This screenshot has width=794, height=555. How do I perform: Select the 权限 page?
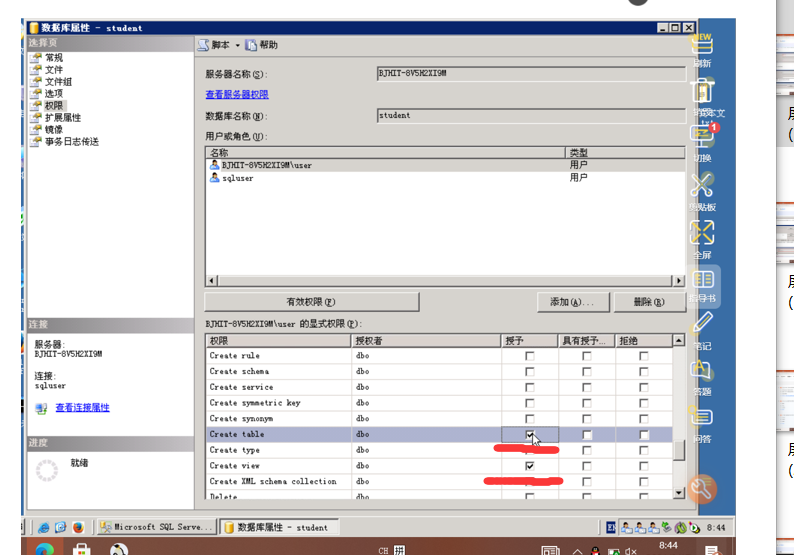point(54,105)
